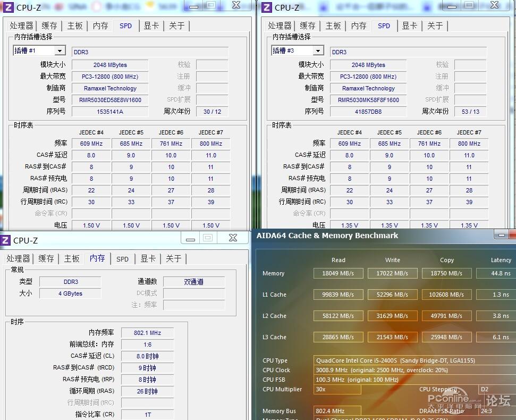Go to 显卡 tab in bottom-left CPU-Z window
This screenshot has height=420, width=516.
click(148, 259)
